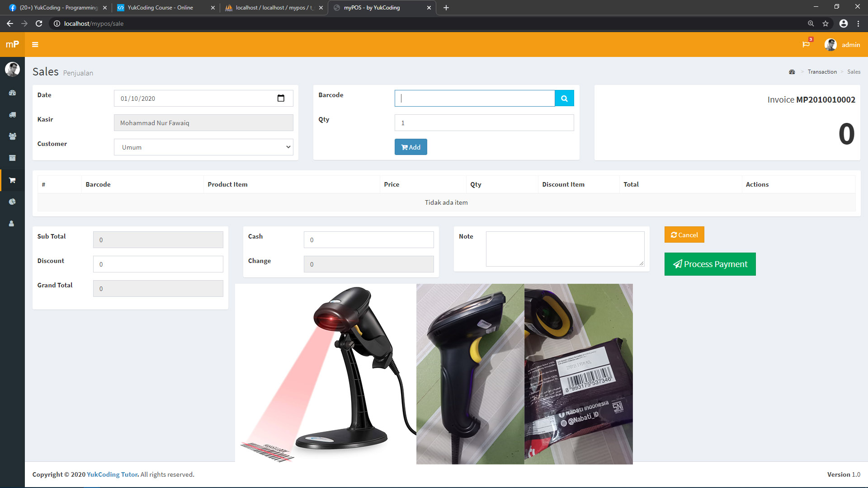
Task: Open the YukCoding Tutor footer link
Action: (112, 474)
